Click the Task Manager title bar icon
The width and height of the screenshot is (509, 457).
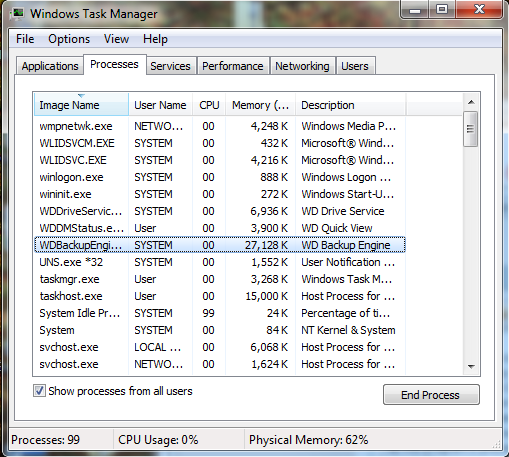[17, 14]
